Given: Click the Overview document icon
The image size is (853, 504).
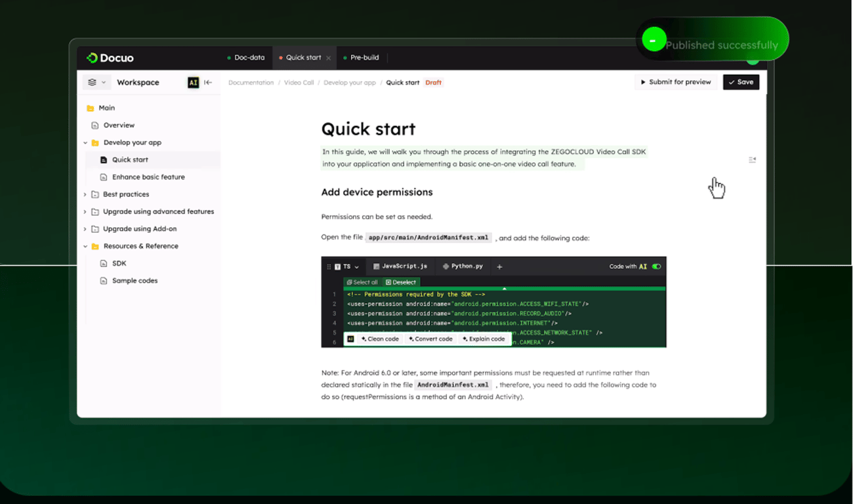Looking at the screenshot, I should point(95,125).
